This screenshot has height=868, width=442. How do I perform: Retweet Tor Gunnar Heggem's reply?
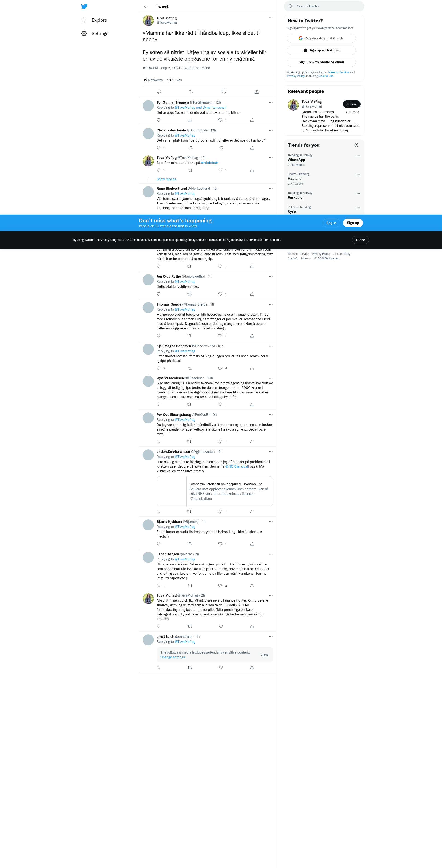189,120
